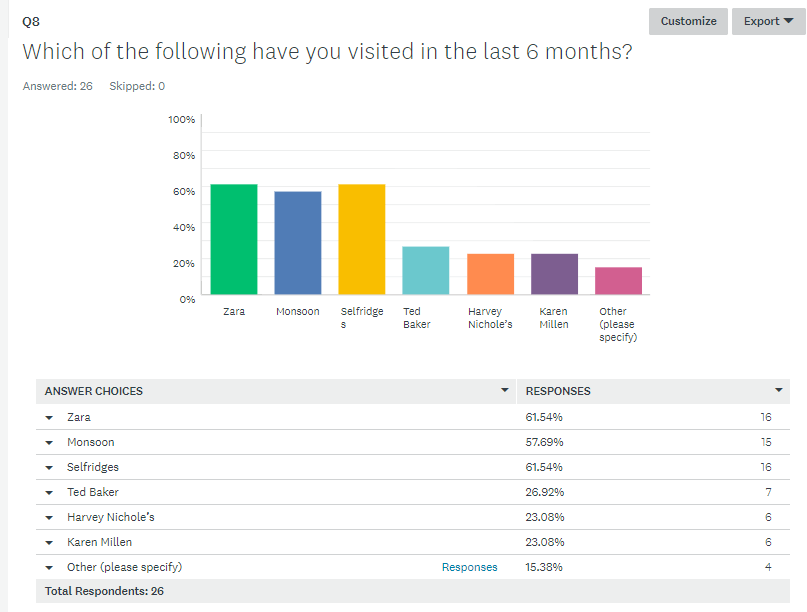807x612 pixels.
Task: Expand the Ted Baker answer row
Action: 48,492
